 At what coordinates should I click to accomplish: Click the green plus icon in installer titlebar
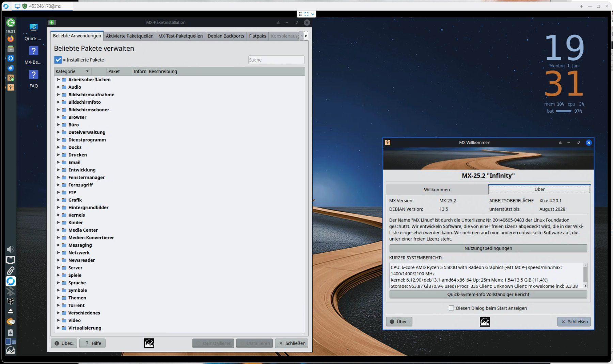pos(52,22)
